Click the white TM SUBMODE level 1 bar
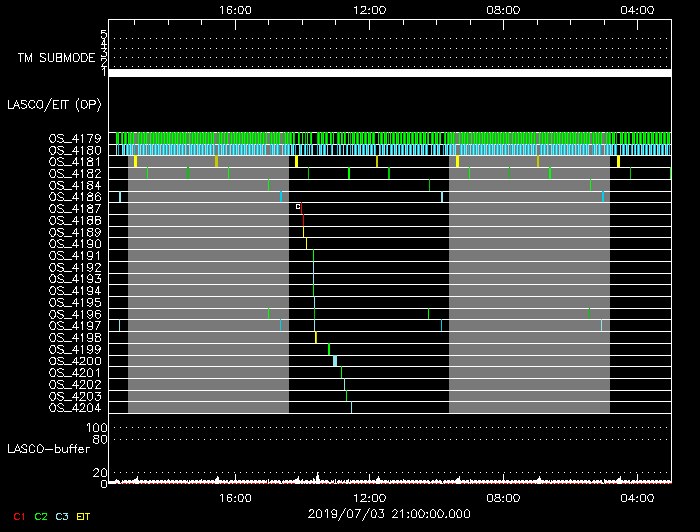Viewport: 700px width, 532px height. point(389,73)
